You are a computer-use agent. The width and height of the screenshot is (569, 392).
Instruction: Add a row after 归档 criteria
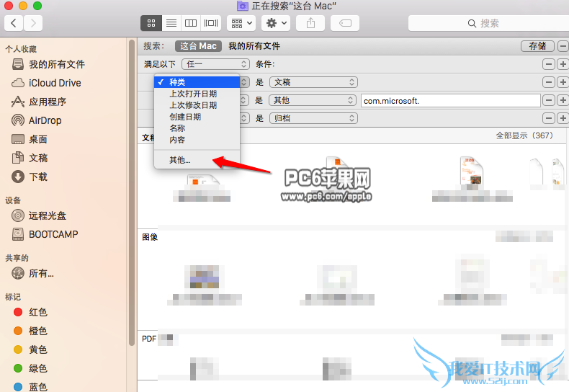point(563,118)
